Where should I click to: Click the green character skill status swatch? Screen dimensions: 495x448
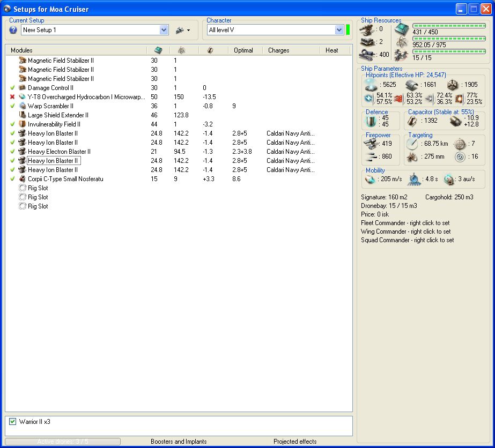coord(348,30)
